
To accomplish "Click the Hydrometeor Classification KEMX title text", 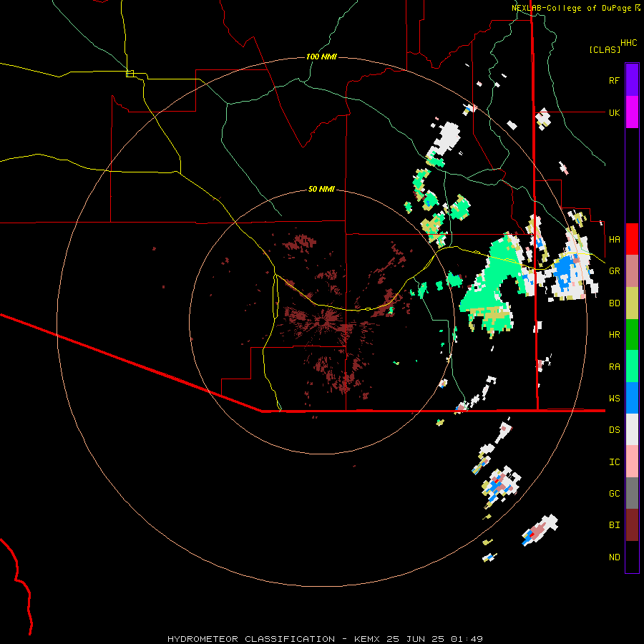I will tap(325, 639).
